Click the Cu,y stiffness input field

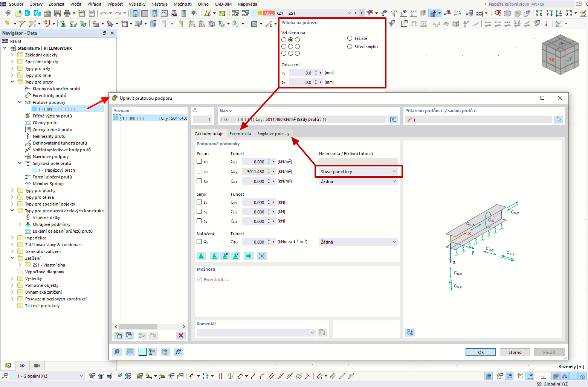254,172
